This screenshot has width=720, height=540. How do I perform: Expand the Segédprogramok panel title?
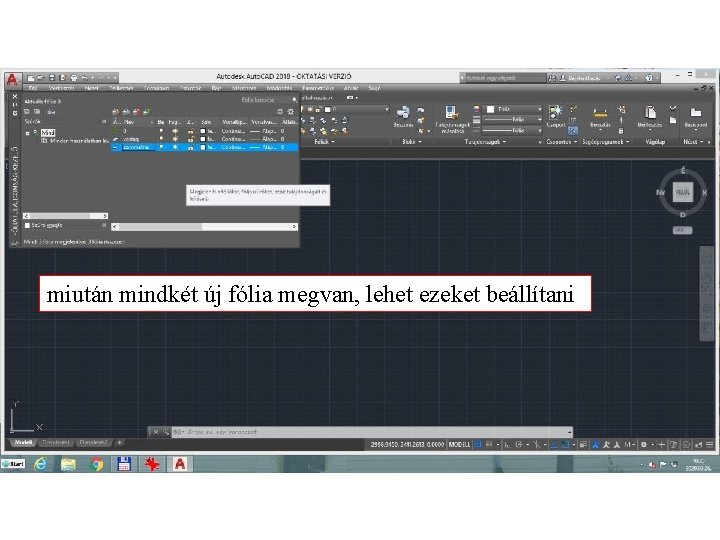pyautogui.click(x=606, y=142)
